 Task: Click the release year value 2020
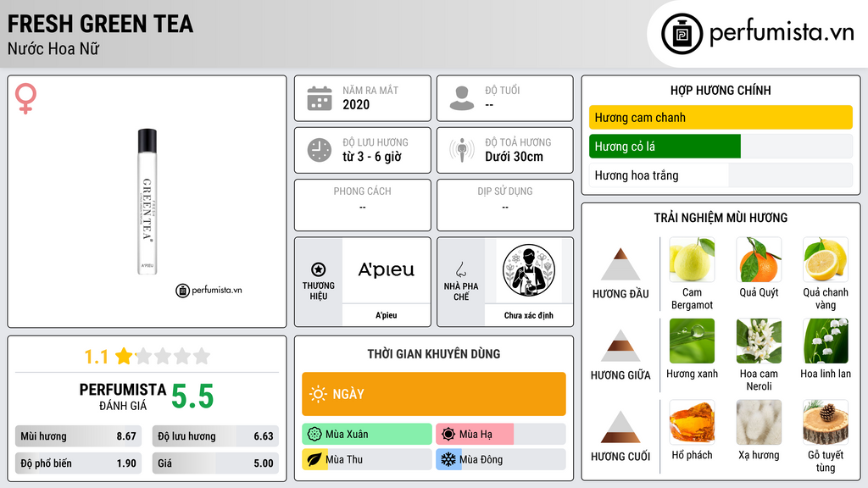pyautogui.click(x=356, y=104)
